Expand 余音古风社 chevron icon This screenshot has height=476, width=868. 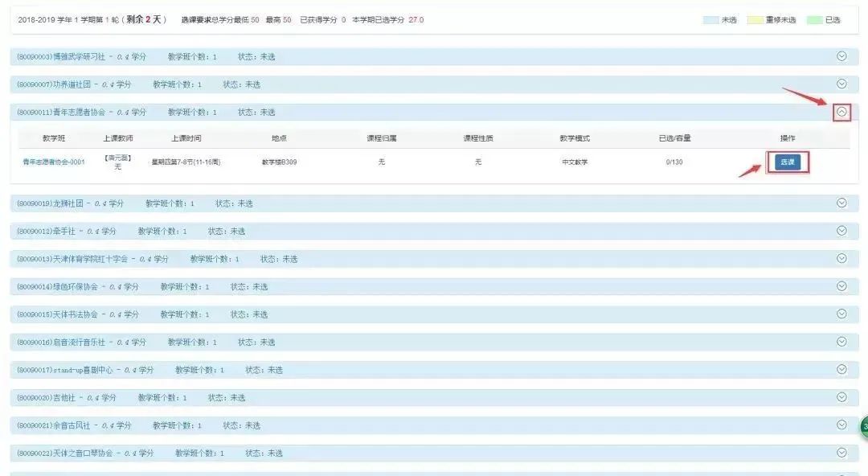coord(841,425)
